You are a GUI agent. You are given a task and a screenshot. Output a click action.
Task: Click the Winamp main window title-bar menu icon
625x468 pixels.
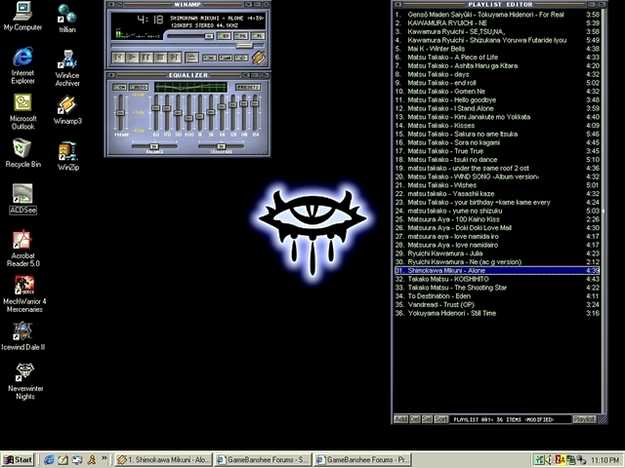point(111,4)
